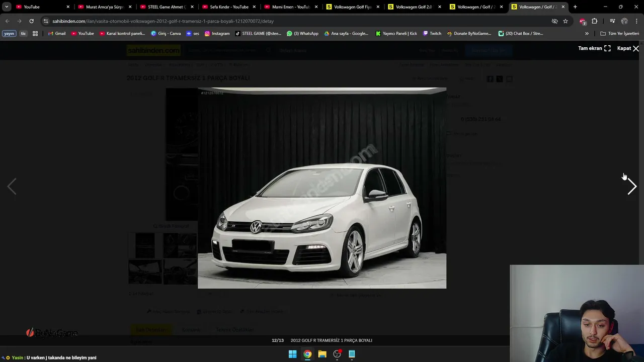Click the browser Back arrow
The image size is (644, 362).
[7, 21]
